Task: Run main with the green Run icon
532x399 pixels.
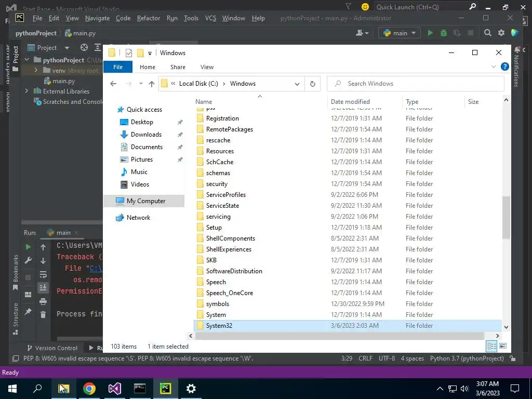Action: click(x=430, y=33)
